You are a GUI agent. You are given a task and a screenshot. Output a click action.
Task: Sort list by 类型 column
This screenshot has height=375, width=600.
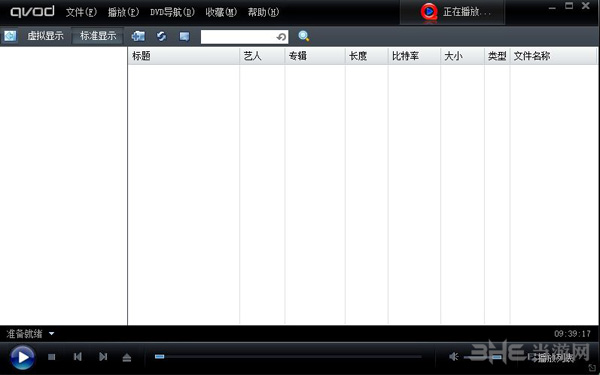pyautogui.click(x=497, y=56)
